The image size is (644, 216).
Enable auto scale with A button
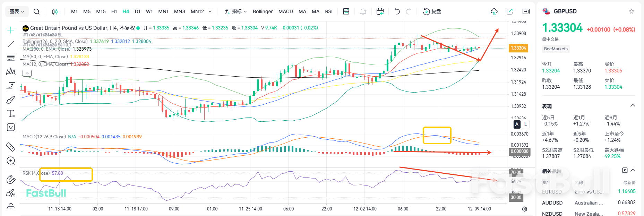click(517, 124)
